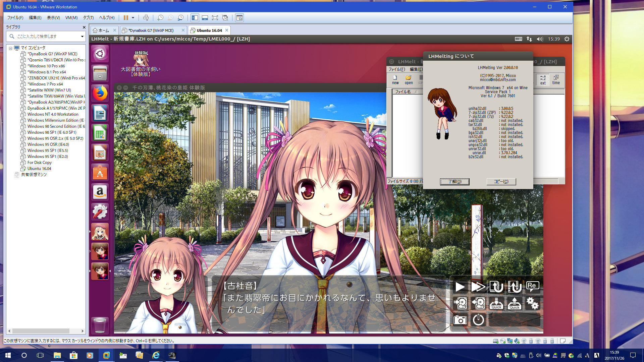This screenshot has height=362, width=644.
Task: Launch Firefox from Ubuntu launcher
Action: coord(100,93)
